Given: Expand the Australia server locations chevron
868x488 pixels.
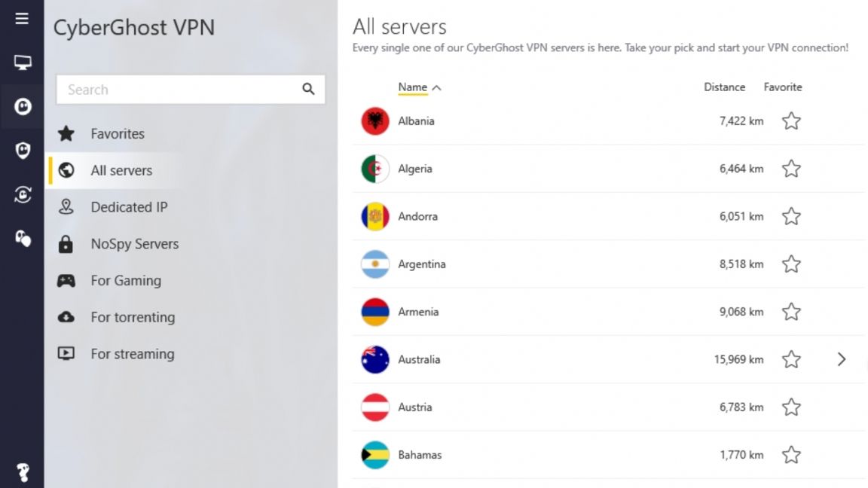Looking at the screenshot, I should (x=842, y=360).
